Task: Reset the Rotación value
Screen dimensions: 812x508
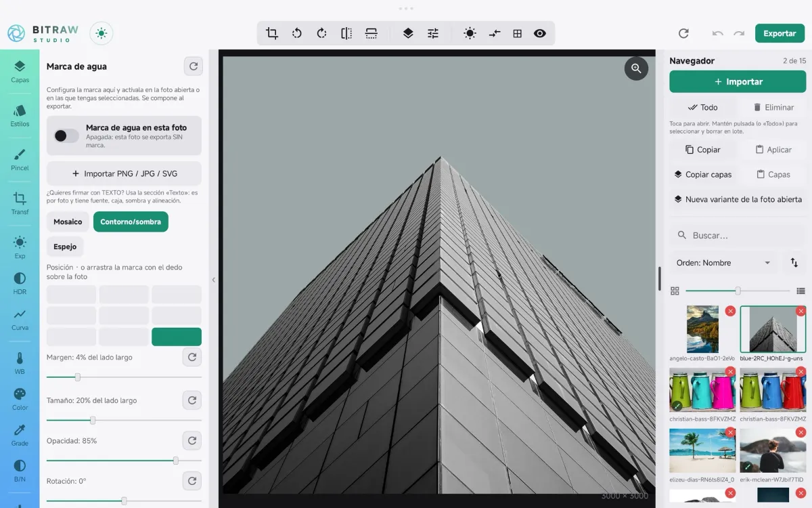Action: pyautogui.click(x=192, y=481)
